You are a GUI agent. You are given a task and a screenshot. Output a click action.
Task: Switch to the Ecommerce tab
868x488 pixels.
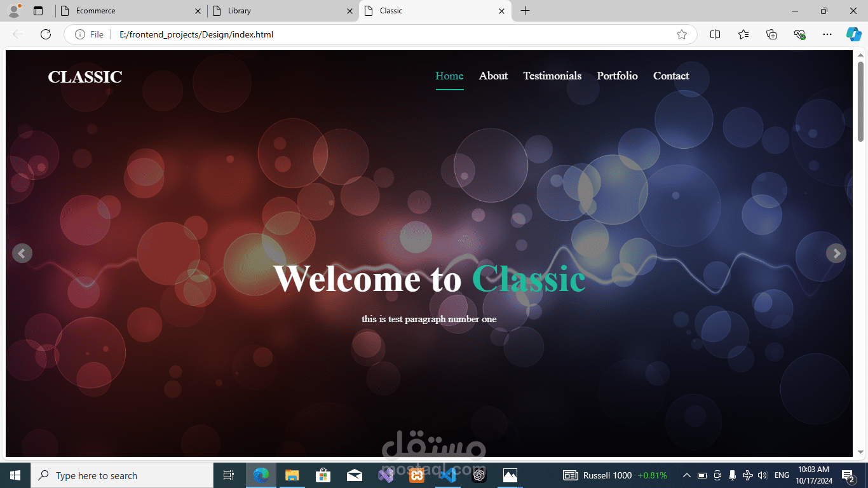coord(131,11)
